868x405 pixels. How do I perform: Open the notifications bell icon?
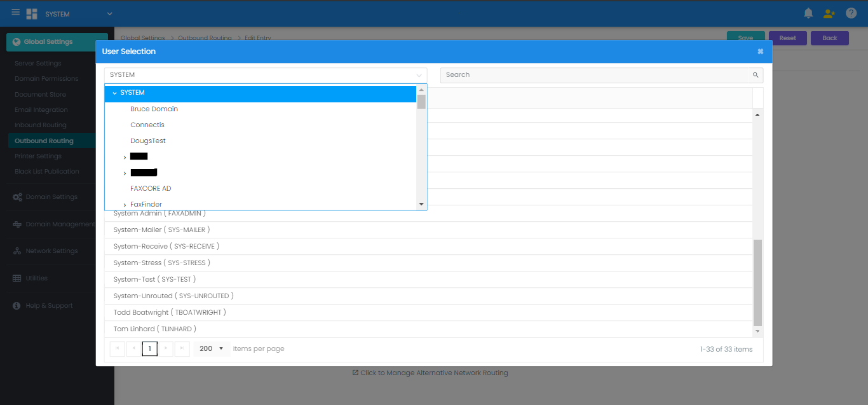(808, 13)
